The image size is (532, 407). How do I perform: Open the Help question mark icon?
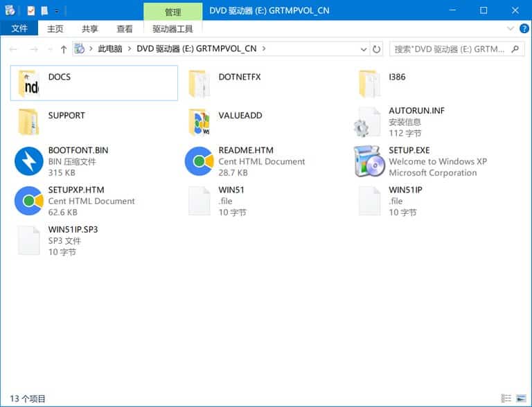(x=524, y=28)
